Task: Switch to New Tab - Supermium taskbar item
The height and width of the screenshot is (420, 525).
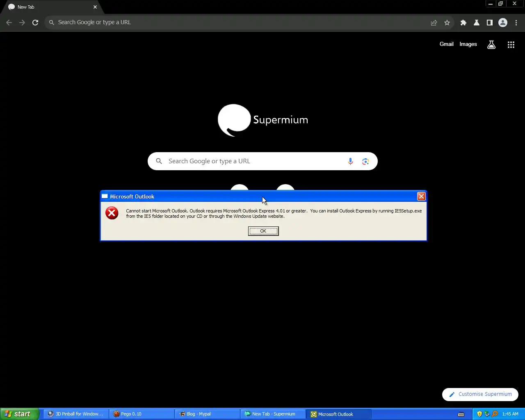Action: coord(273,414)
